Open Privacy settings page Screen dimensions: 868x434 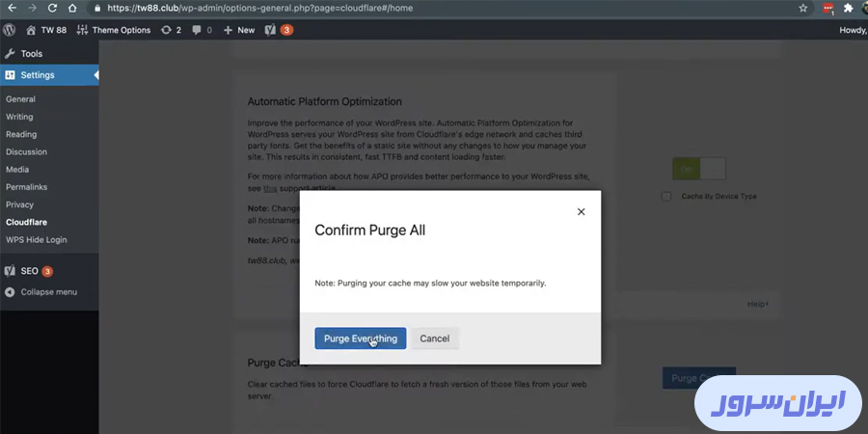point(20,204)
